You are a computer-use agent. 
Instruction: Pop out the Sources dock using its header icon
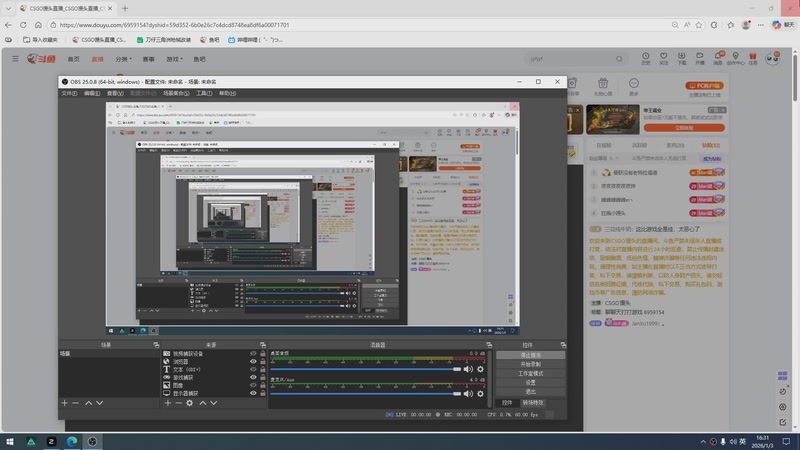click(x=263, y=345)
